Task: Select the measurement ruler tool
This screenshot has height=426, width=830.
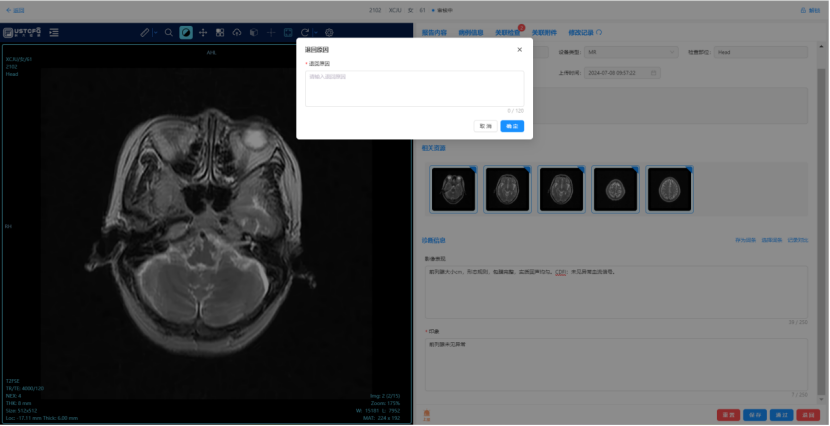Action: coord(144,33)
